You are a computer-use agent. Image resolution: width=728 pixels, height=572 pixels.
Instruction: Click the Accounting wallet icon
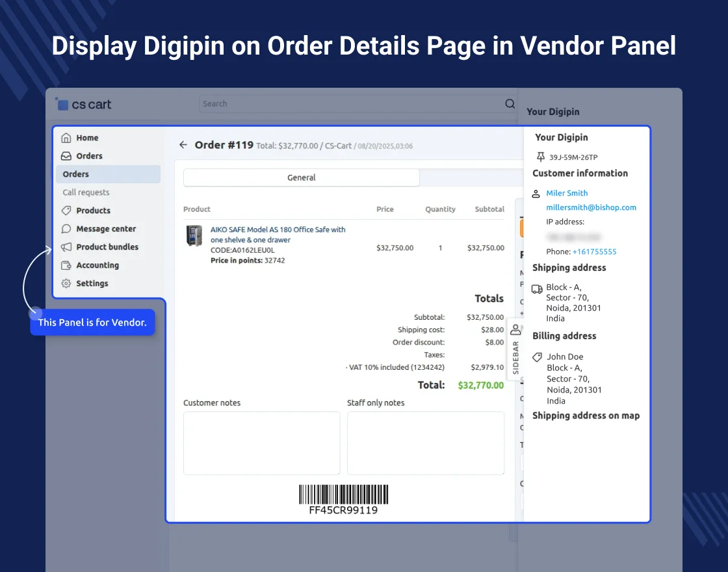[66, 265]
